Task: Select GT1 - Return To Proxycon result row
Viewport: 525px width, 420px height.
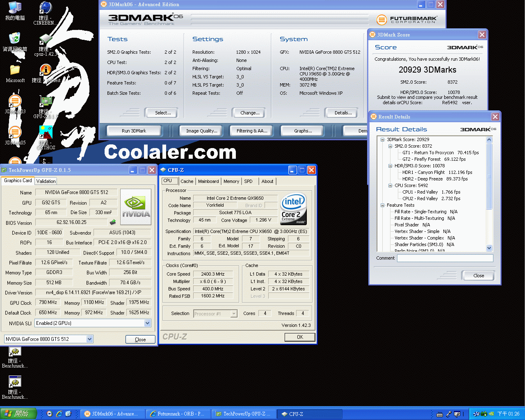Action: [441, 153]
